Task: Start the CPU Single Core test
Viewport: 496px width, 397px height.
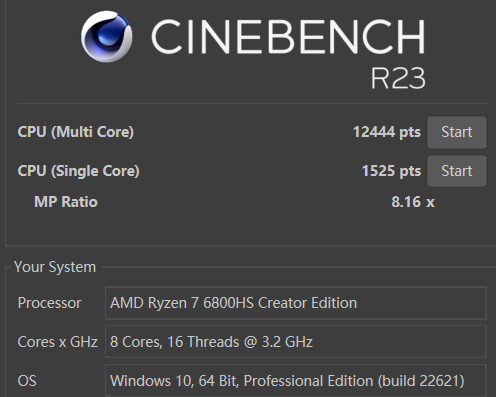Action: [x=457, y=171]
